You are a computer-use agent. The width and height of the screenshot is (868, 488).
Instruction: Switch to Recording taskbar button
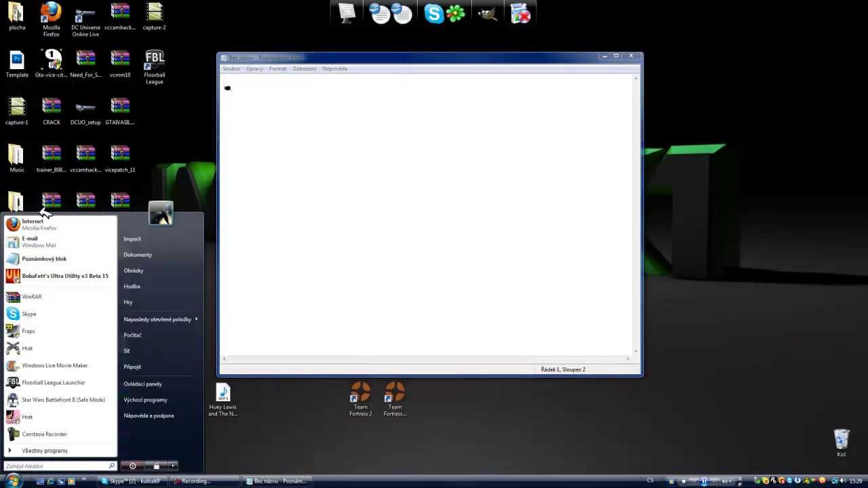(204, 481)
